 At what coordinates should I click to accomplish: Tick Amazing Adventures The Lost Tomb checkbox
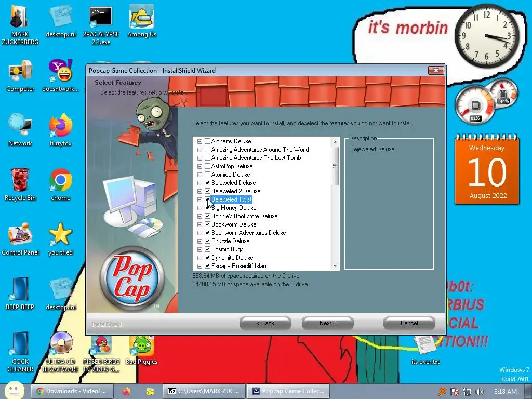click(x=208, y=157)
